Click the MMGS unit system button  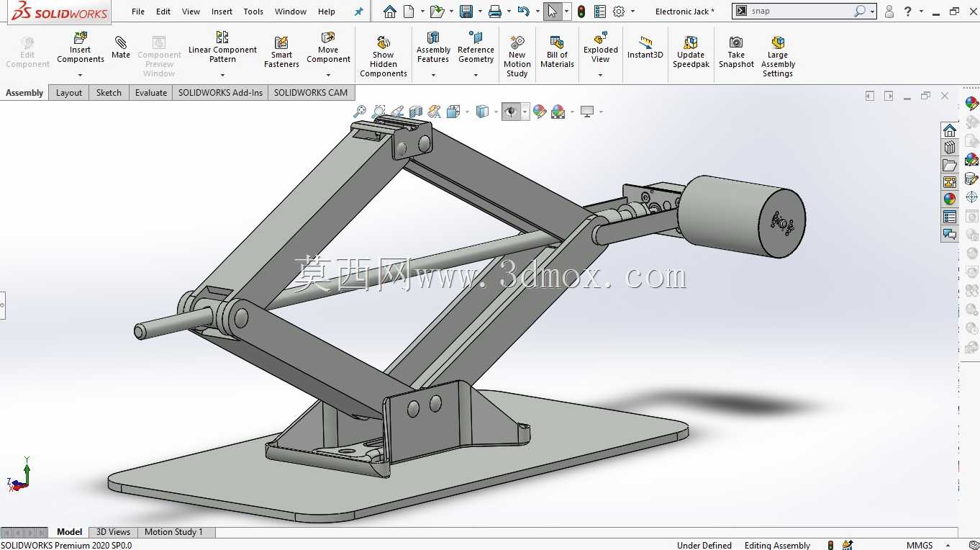tap(920, 545)
